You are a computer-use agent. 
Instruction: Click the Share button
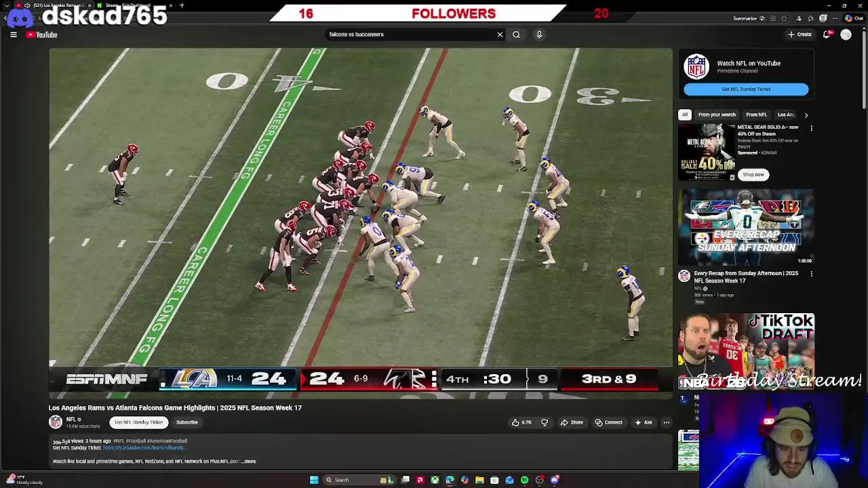tap(572, 422)
